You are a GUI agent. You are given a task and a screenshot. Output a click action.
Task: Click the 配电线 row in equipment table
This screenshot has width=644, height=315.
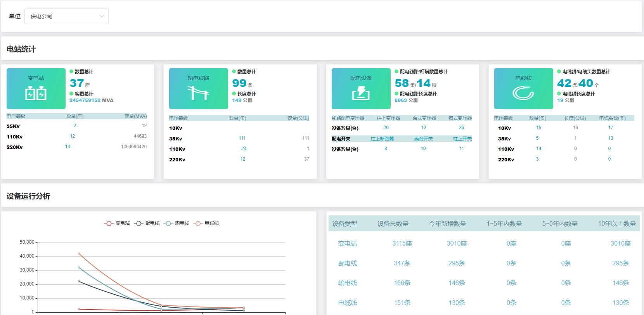[x=484, y=263]
